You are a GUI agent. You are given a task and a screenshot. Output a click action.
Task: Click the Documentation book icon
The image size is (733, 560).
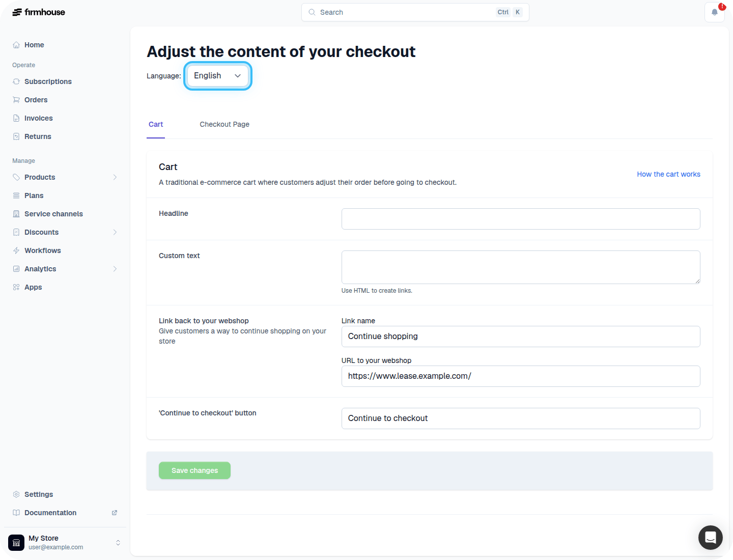(x=16, y=513)
